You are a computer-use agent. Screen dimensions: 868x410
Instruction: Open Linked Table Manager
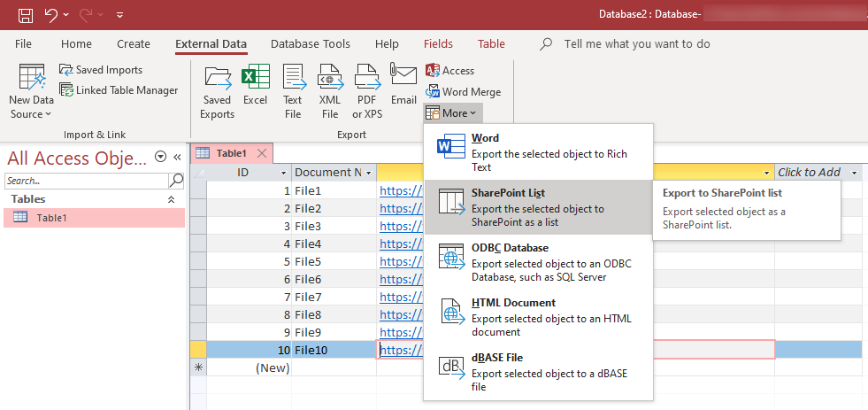(119, 89)
